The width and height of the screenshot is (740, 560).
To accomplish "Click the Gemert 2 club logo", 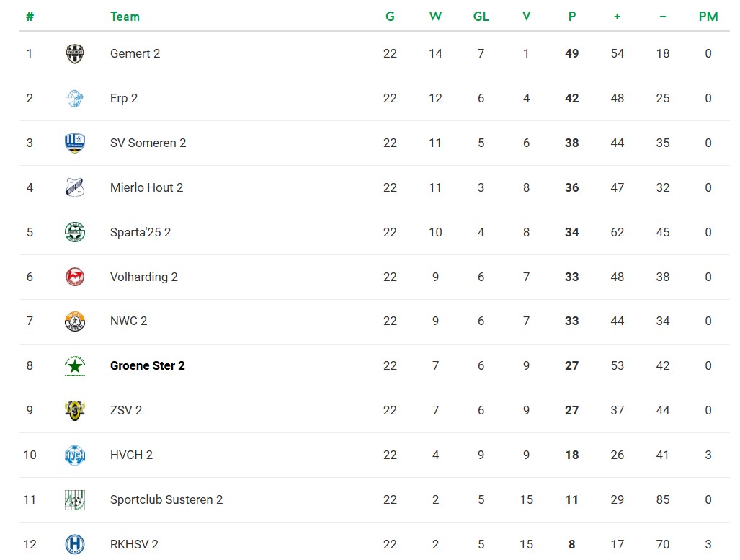I will [74, 54].
